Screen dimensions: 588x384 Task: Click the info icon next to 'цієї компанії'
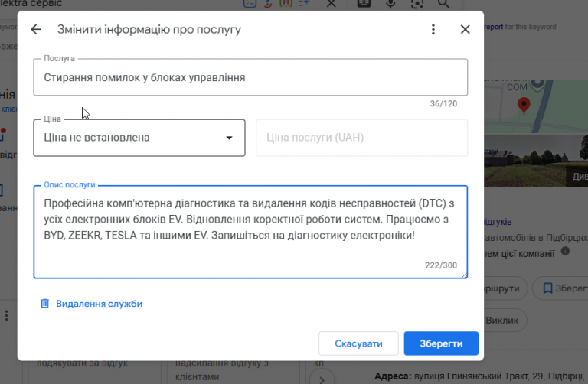pos(565,251)
